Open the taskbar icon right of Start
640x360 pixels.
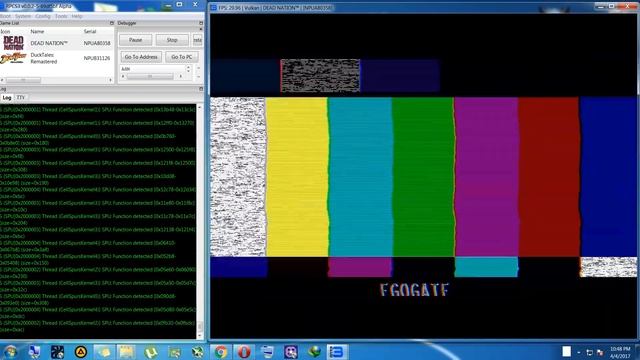[34, 352]
